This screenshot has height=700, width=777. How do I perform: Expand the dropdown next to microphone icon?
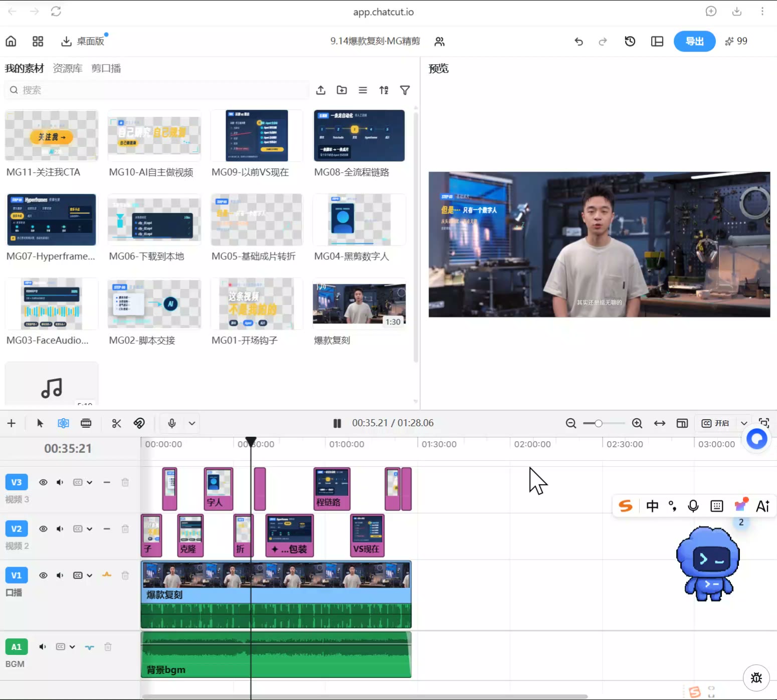pos(192,423)
